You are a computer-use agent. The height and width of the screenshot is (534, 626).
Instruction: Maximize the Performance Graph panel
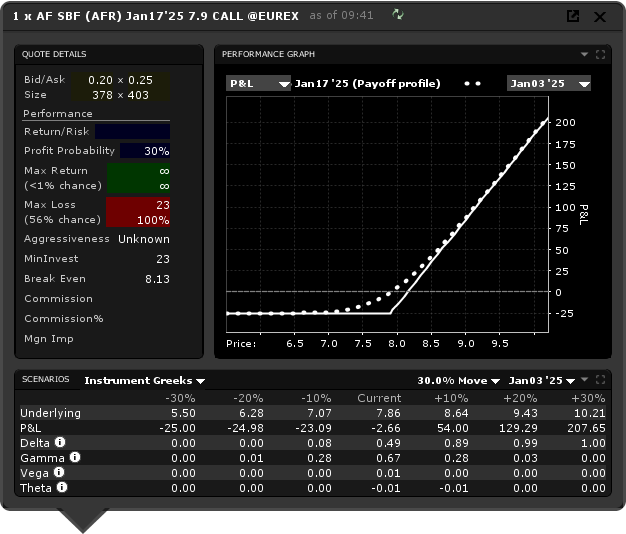click(x=600, y=54)
